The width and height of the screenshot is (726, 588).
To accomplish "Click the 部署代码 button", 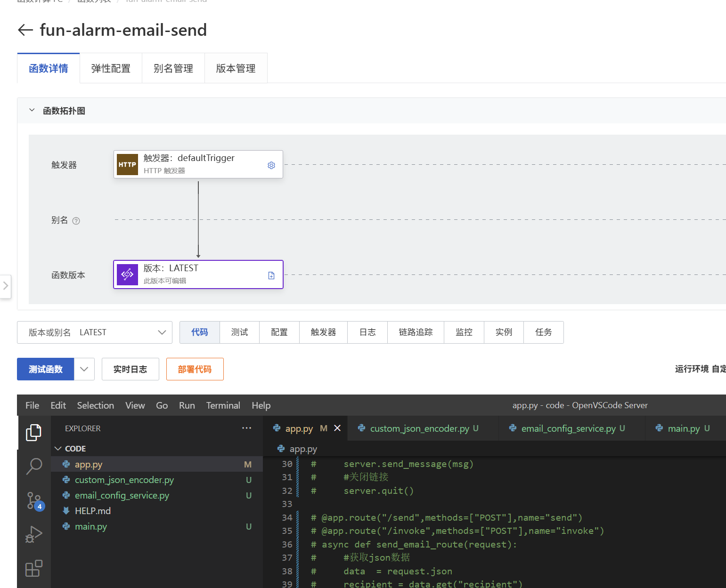I will pos(195,369).
